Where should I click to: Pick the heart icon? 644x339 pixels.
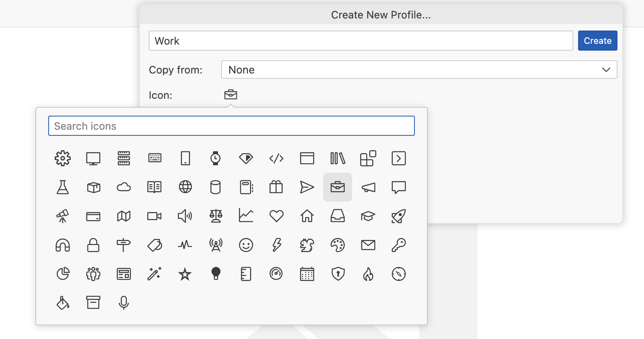(x=277, y=216)
